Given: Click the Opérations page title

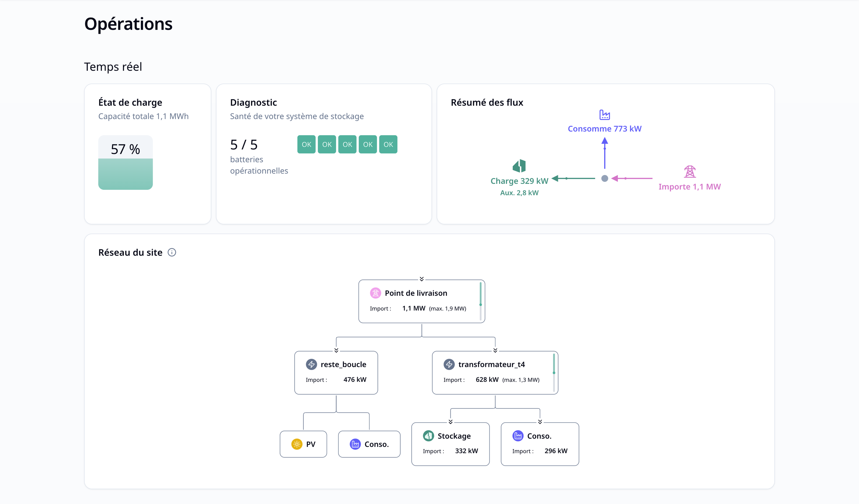Looking at the screenshot, I should pos(128,24).
